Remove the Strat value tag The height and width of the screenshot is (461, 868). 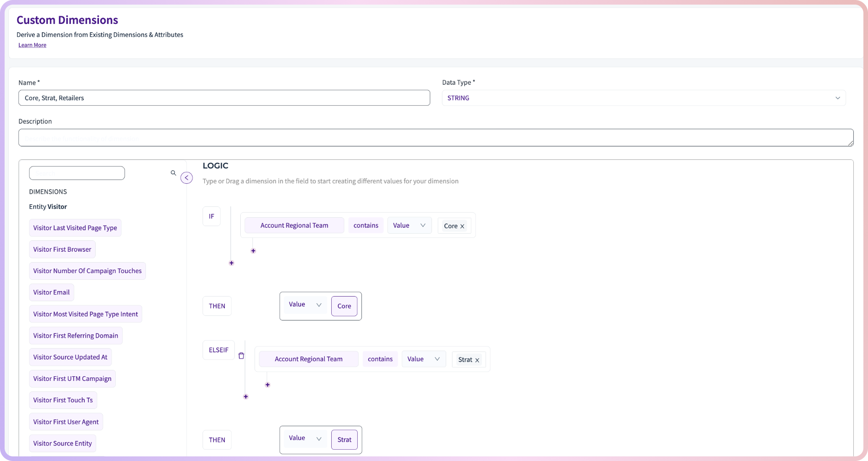coord(477,360)
